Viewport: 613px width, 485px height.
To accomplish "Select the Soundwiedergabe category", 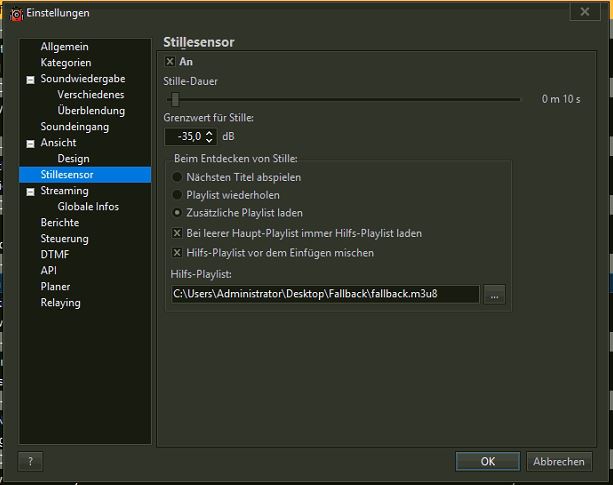I will point(83,79).
